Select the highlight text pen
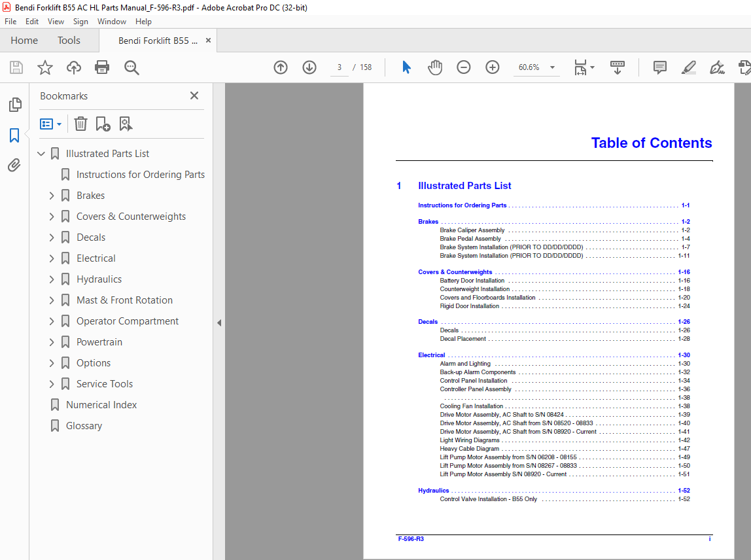Screen dimensions: 751x560 688,67
